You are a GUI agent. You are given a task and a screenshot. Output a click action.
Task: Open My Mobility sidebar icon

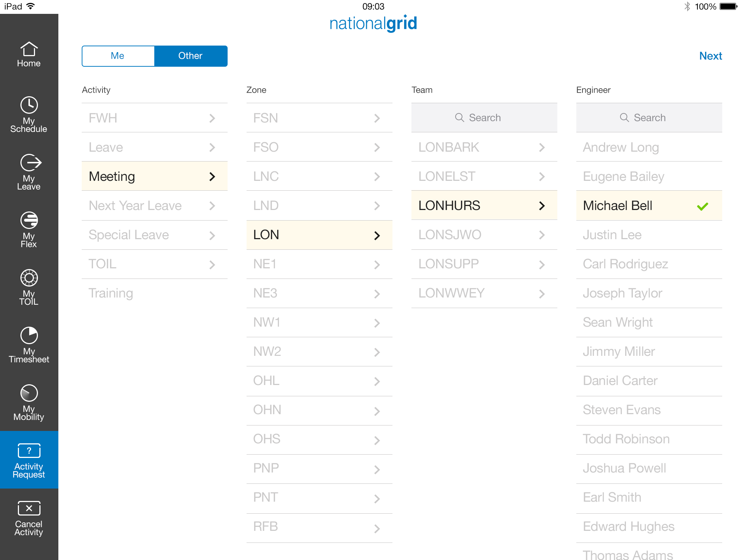click(x=29, y=402)
